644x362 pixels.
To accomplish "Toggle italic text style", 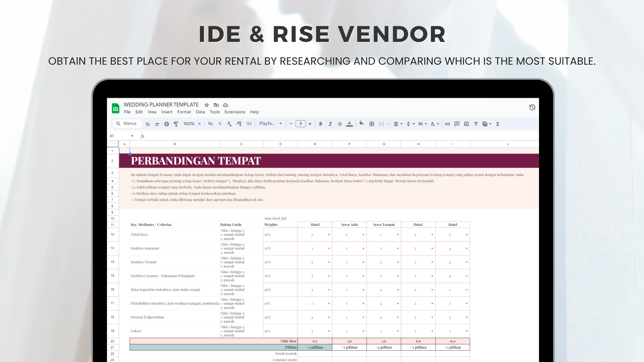I will [x=330, y=124].
